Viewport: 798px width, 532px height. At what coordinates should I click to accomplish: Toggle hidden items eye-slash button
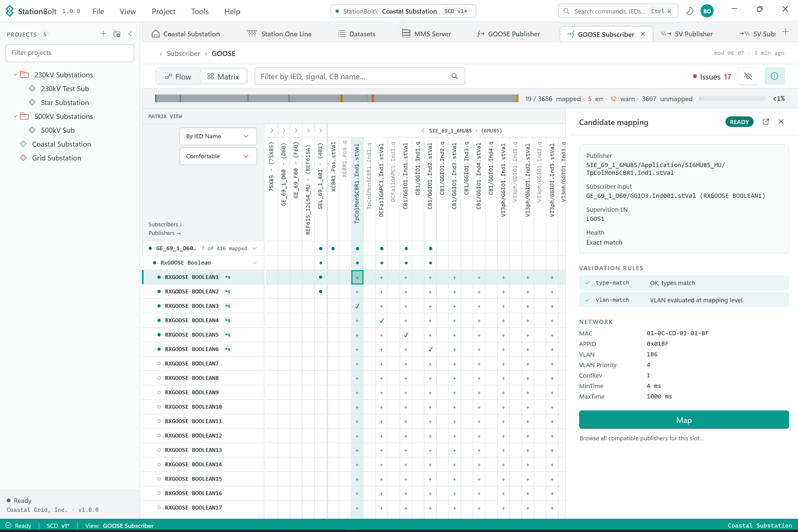pyautogui.click(x=748, y=76)
